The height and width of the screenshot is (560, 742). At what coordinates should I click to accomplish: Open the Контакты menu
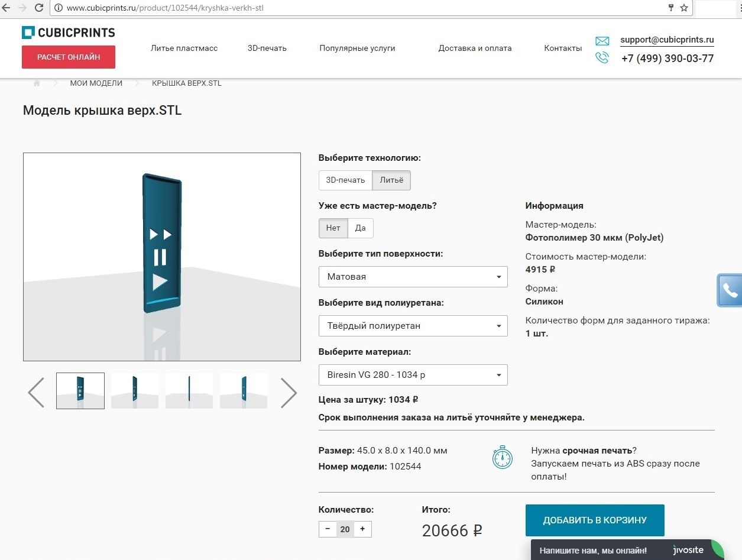click(562, 48)
